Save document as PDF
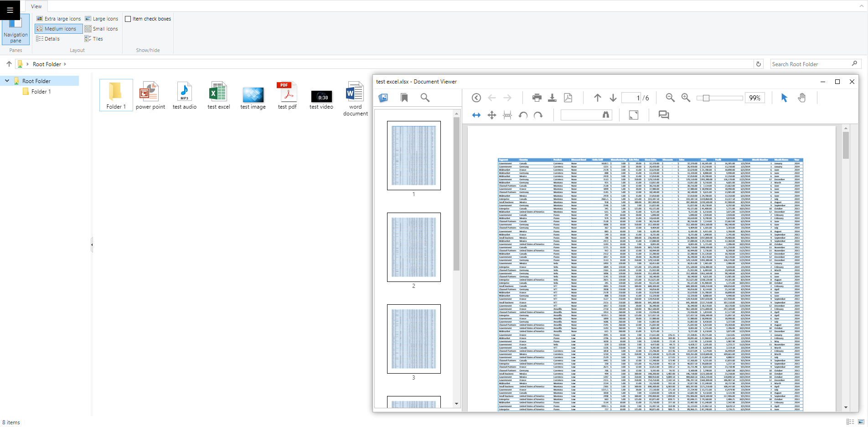The image size is (868, 427). coord(568,98)
